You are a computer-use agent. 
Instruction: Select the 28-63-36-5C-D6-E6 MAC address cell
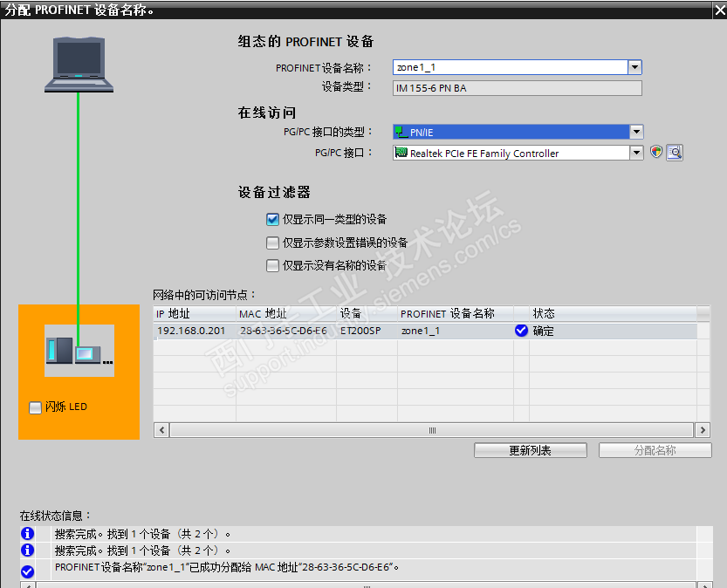[286, 331]
